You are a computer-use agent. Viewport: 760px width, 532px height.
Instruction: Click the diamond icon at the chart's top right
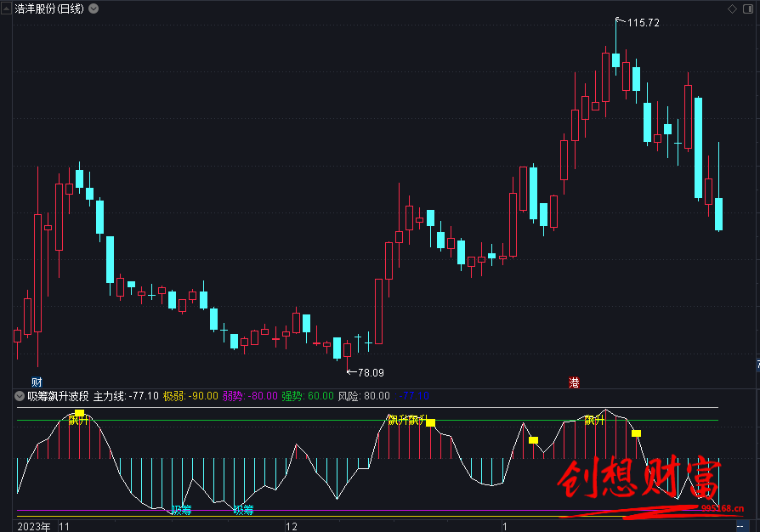[x=733, y=8]
